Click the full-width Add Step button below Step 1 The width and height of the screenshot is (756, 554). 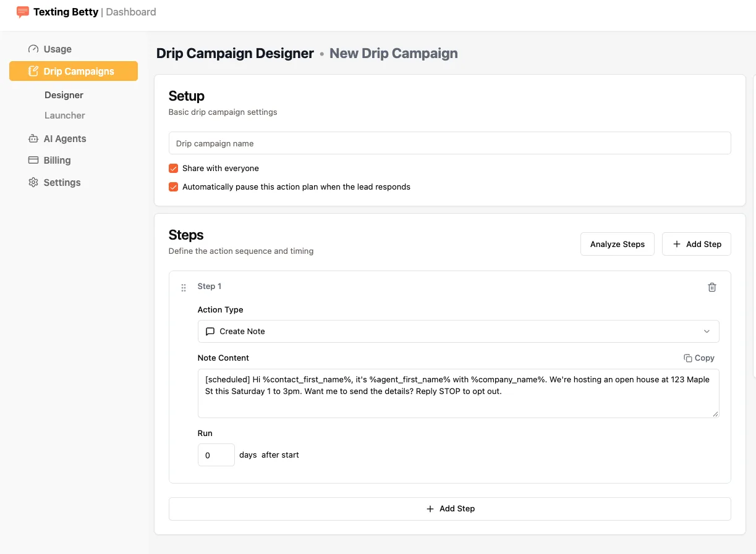449,509
